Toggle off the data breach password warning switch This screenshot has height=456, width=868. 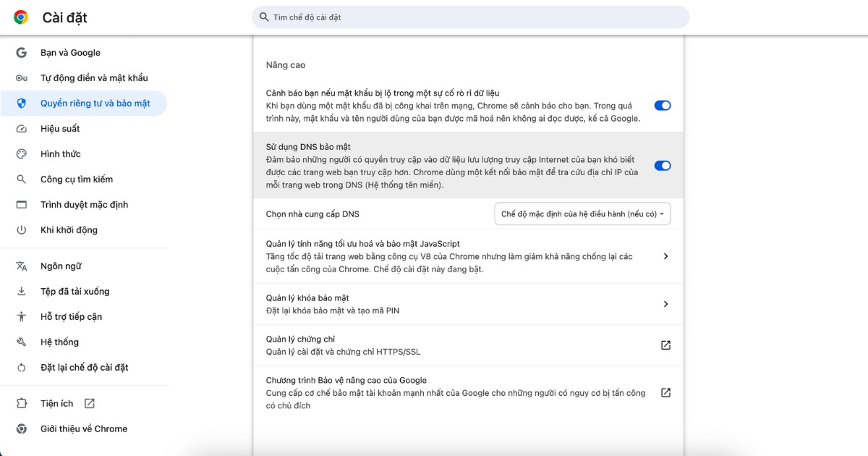pyautogui.click(x=663, y=105)
